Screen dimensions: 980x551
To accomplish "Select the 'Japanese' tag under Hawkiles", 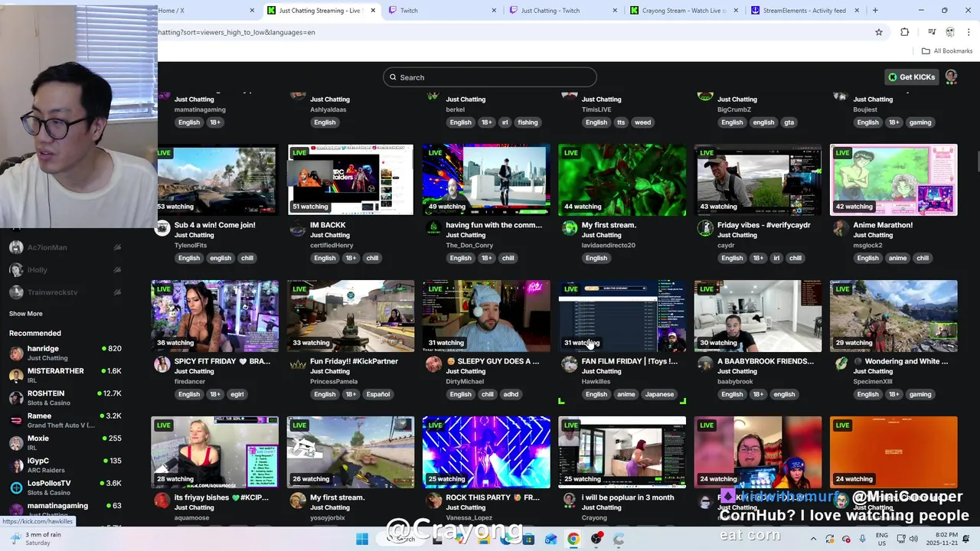I will (x=659, y=394).
